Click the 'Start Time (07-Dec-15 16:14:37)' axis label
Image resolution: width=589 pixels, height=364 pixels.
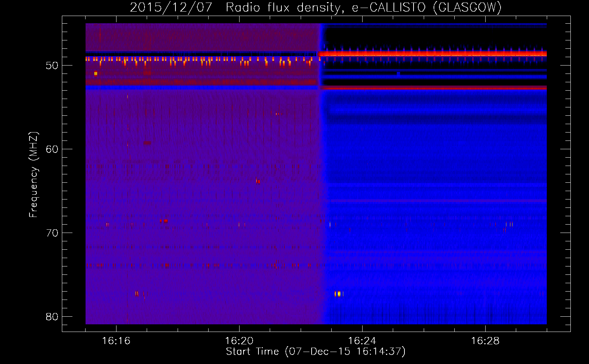pos(316,352)
